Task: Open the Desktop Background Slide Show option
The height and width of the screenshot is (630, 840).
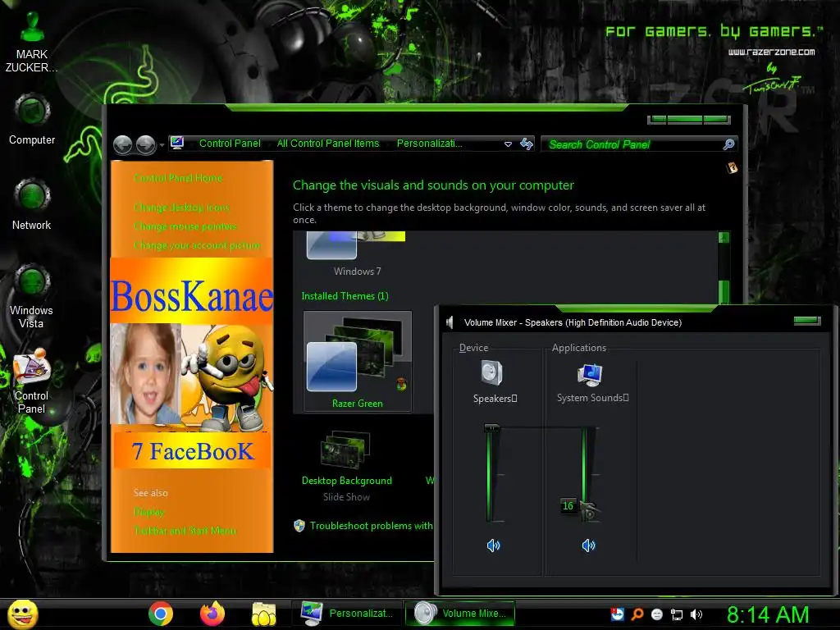Action: [347, 466]
